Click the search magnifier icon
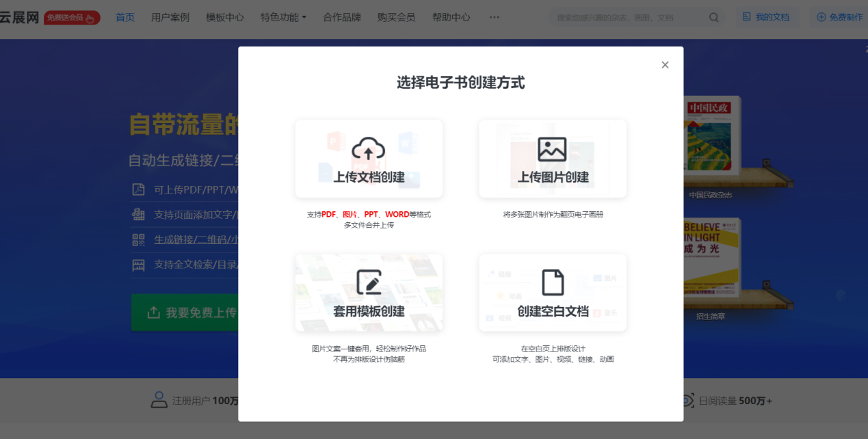 [714, 18]
